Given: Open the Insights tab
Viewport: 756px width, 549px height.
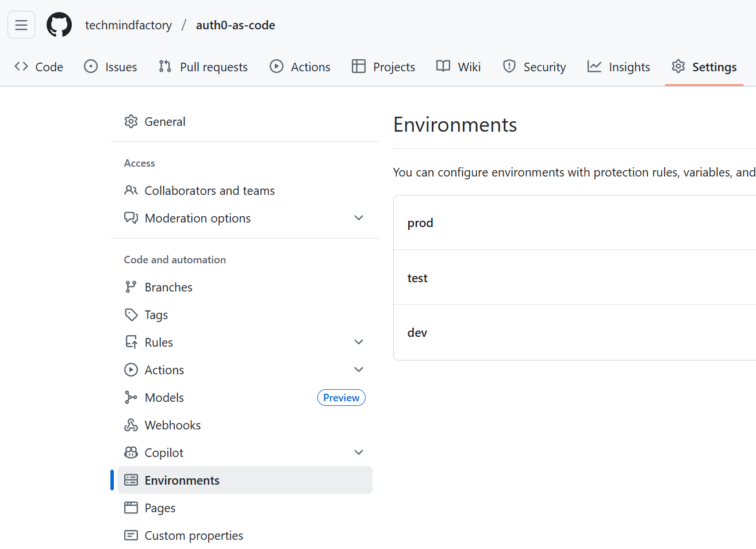Looking at the screenshot, I should click(619, 67).
